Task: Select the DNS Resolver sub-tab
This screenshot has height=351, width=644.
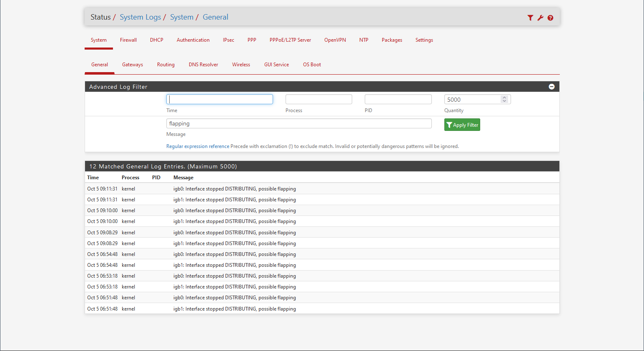Action: pyautogui.click(x=203, y=65)
